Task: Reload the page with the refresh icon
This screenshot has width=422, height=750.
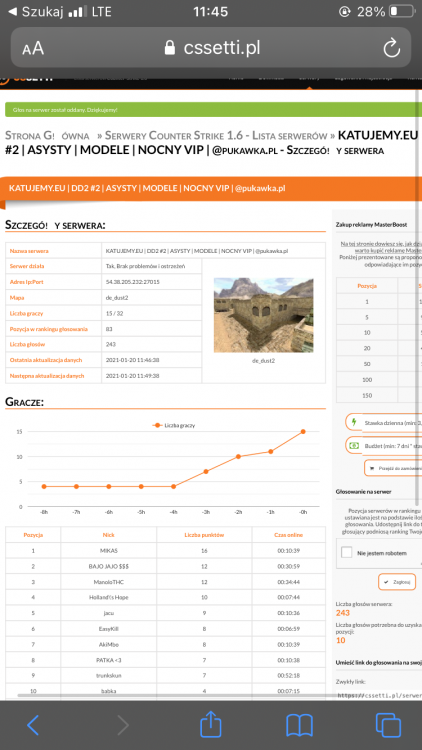Action: coord(391,48)
